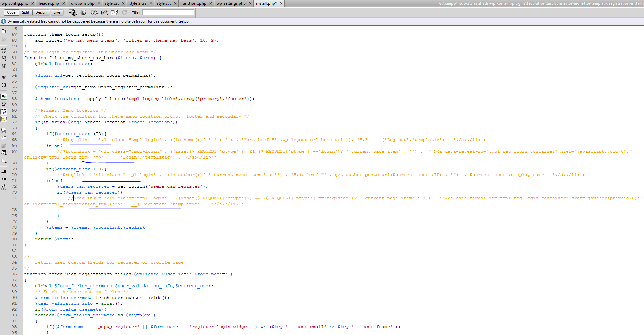The image size is (644, 335).
Task: Switch to wp-config.php tab
Action: click(x=15, y=3)
